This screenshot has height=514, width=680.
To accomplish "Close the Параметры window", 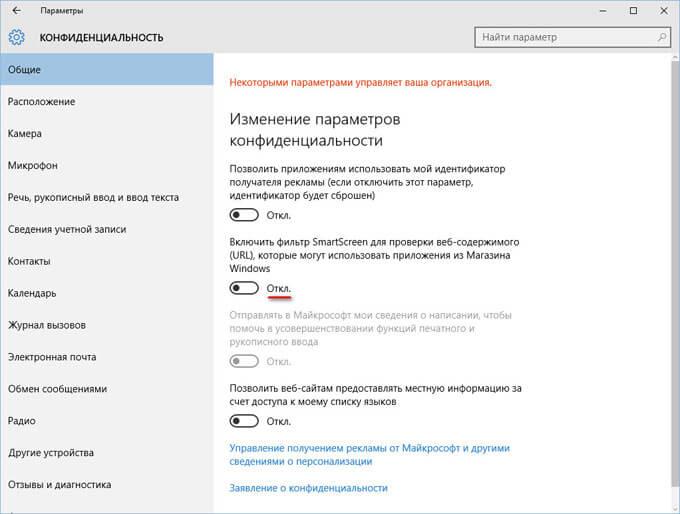I will pyautogui.click(x=664, y=11).
